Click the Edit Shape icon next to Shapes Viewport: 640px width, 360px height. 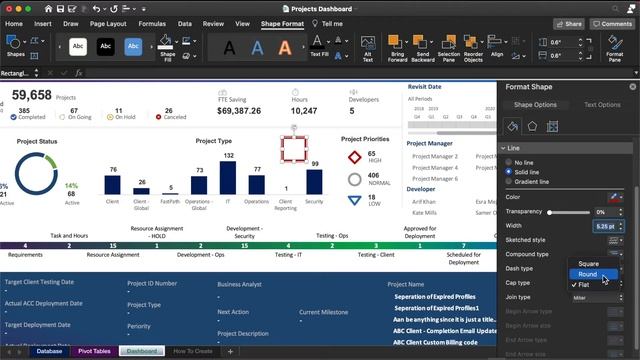(35, 41)
